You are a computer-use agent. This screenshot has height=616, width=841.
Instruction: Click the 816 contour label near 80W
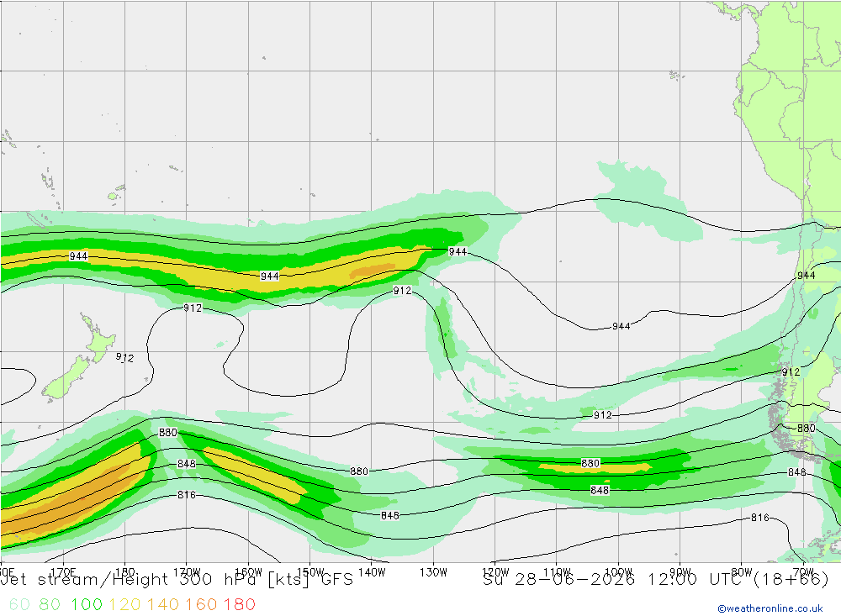pyautogui.click(x=760, y=518)
